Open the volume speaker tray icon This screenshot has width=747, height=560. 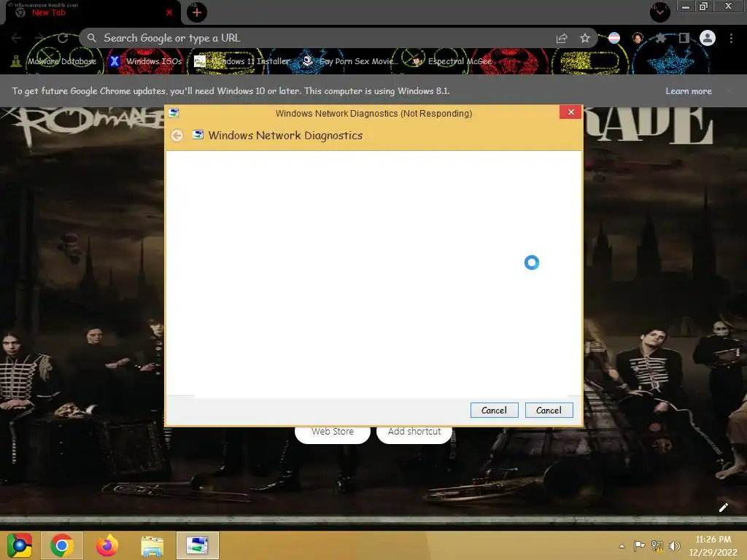[x=674, y=545]
